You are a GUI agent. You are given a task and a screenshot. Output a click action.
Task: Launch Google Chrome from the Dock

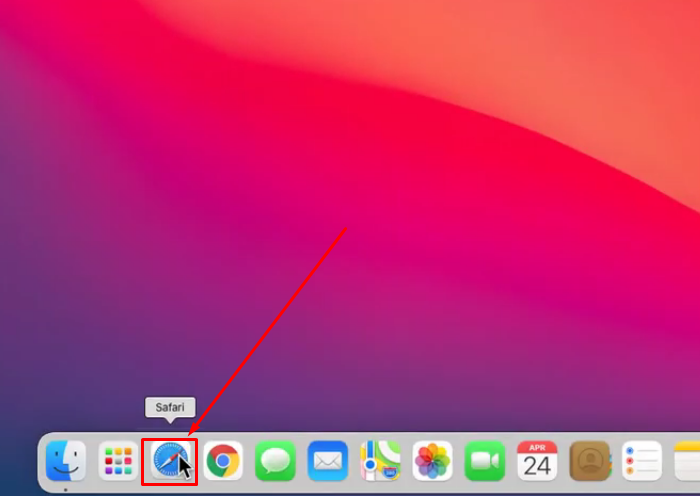(x=223, y=461)
